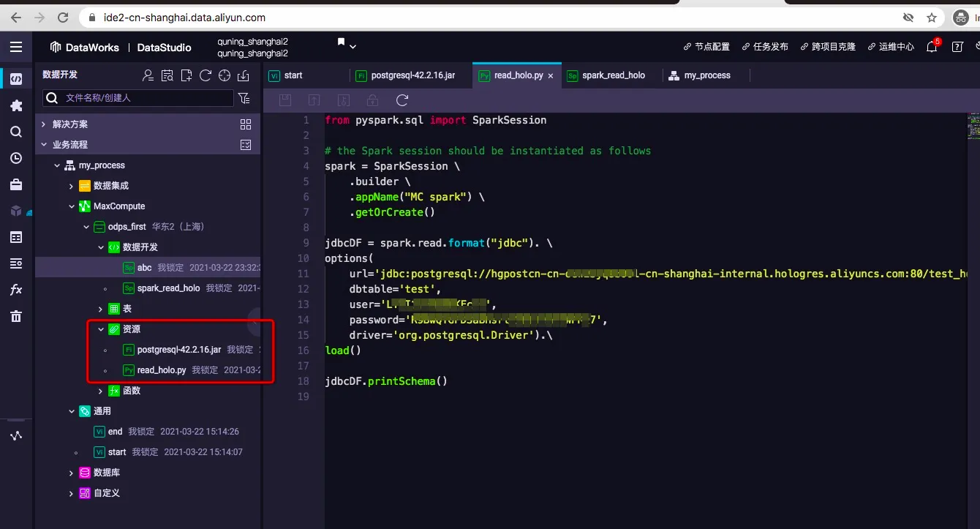
Task: Expand the 数据集成 folder
Action: [x=71, y=186]
